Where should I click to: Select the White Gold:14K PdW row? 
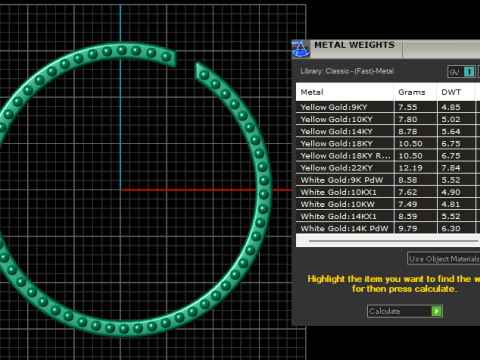[388, 228]
